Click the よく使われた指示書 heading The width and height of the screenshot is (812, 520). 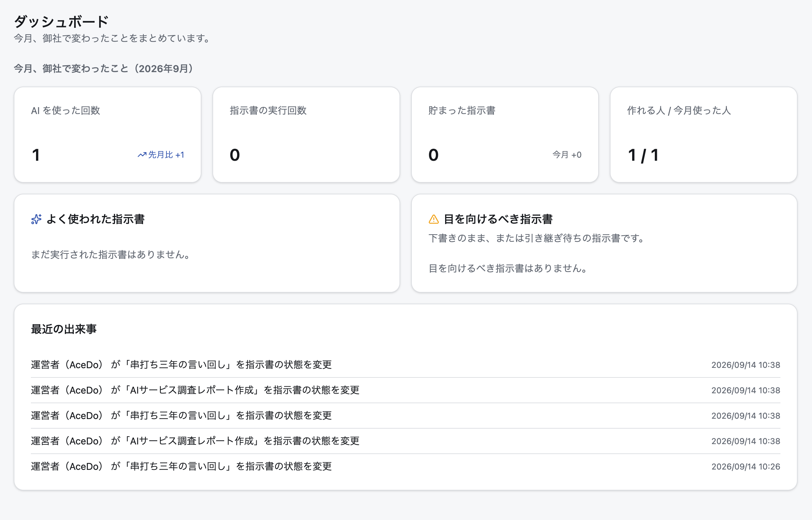pos(95,219)
